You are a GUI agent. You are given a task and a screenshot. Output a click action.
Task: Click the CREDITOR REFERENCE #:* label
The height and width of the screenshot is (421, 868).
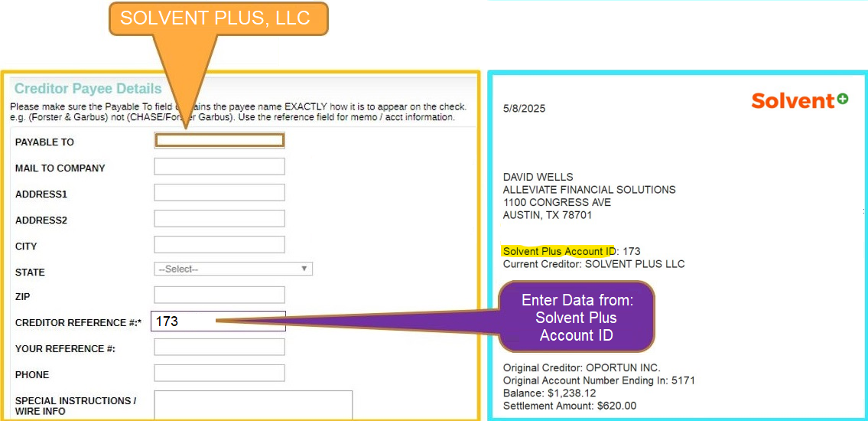[x=78, y=323]
